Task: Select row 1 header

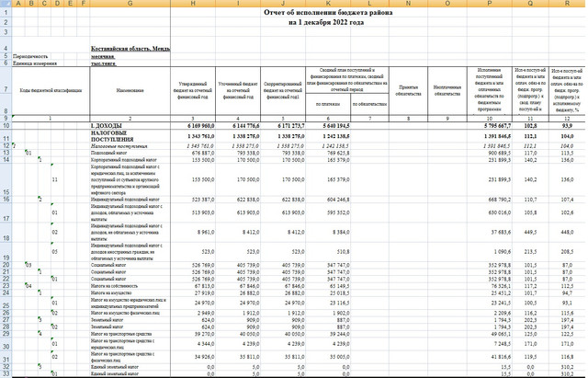Action: pyautogui.click(x=6, y=12)
